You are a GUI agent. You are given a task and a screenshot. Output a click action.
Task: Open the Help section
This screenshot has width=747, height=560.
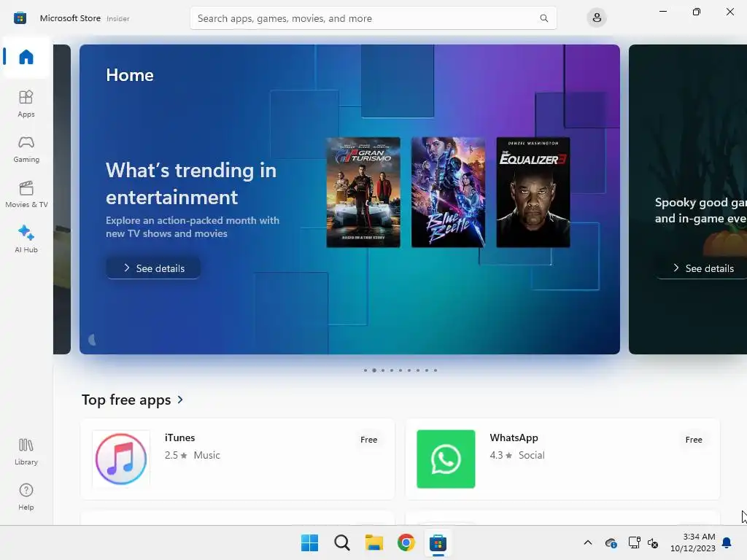26,497
